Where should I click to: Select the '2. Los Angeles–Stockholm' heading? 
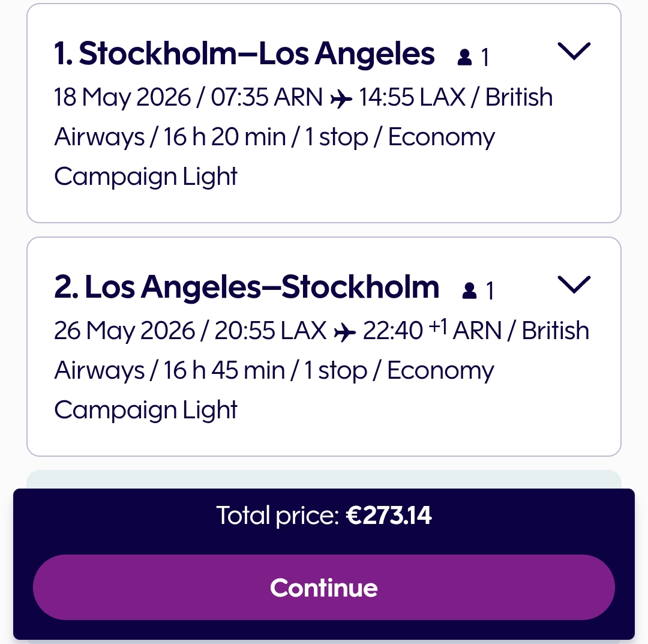coord(247,287)
